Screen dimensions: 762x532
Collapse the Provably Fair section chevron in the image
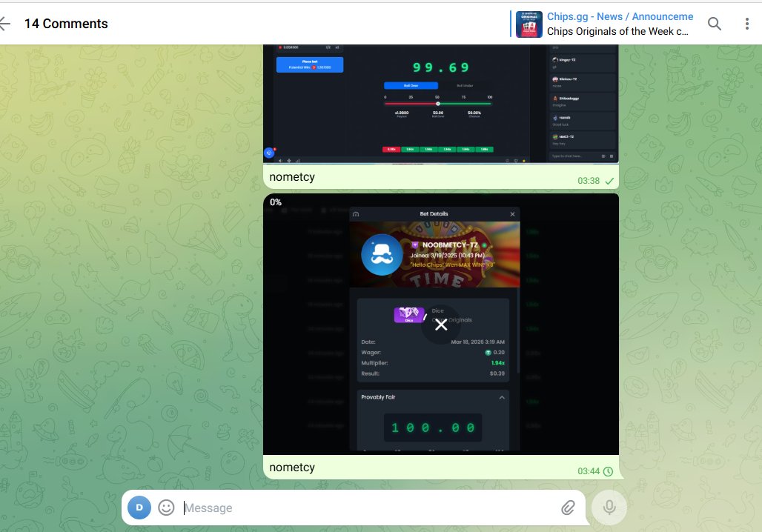502,397
